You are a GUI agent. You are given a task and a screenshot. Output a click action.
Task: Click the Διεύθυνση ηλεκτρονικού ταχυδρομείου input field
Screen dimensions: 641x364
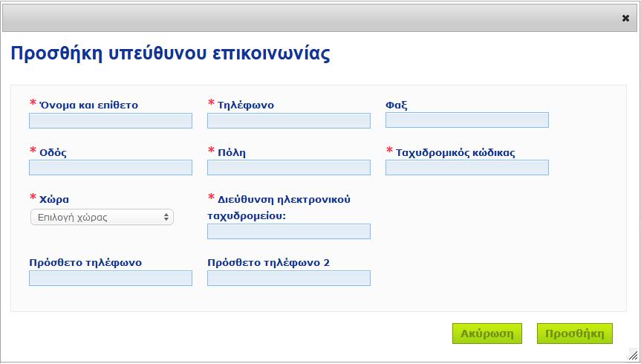point(289,232)
